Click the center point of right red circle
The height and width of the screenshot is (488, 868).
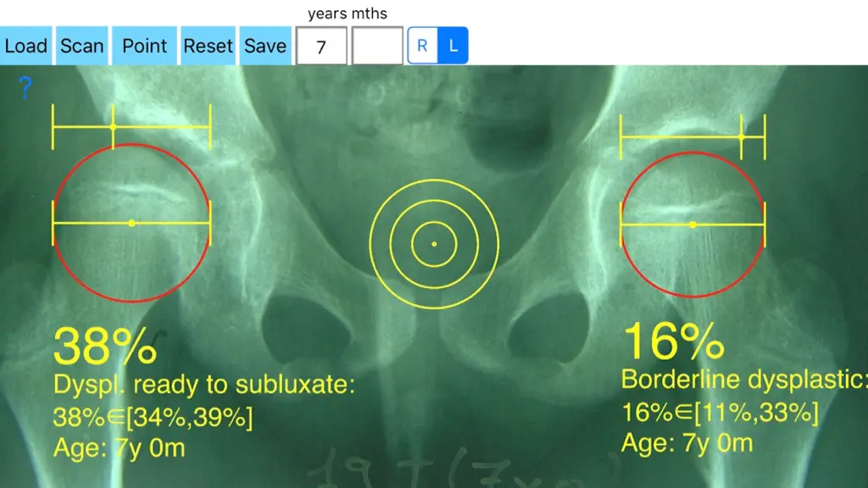(693, 225)
